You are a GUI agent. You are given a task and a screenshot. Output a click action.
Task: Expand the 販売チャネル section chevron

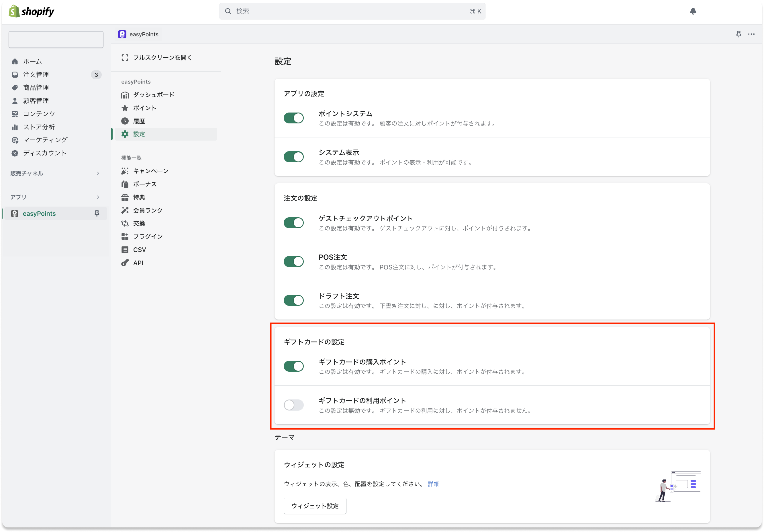click(98, 174)
